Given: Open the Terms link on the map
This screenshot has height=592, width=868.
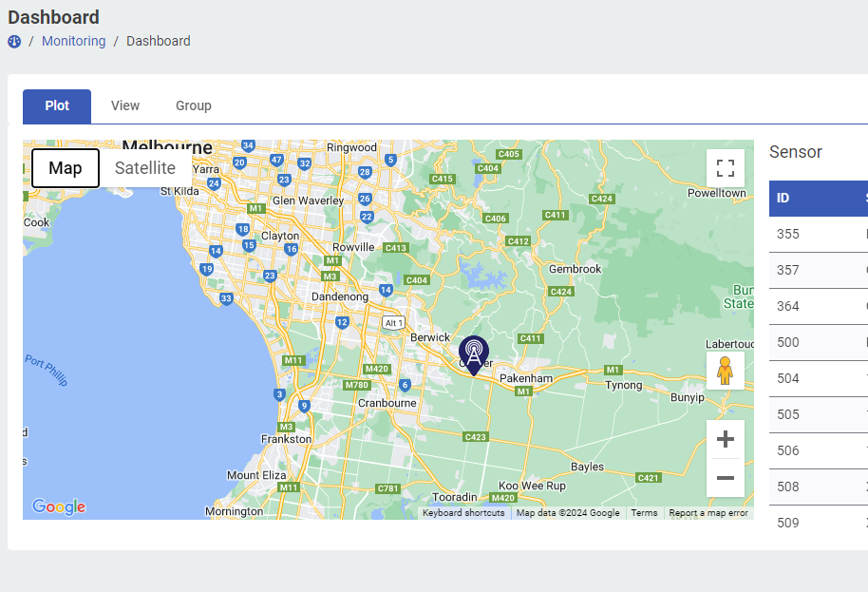Looking at the screenshot, I should coord(644,512).
